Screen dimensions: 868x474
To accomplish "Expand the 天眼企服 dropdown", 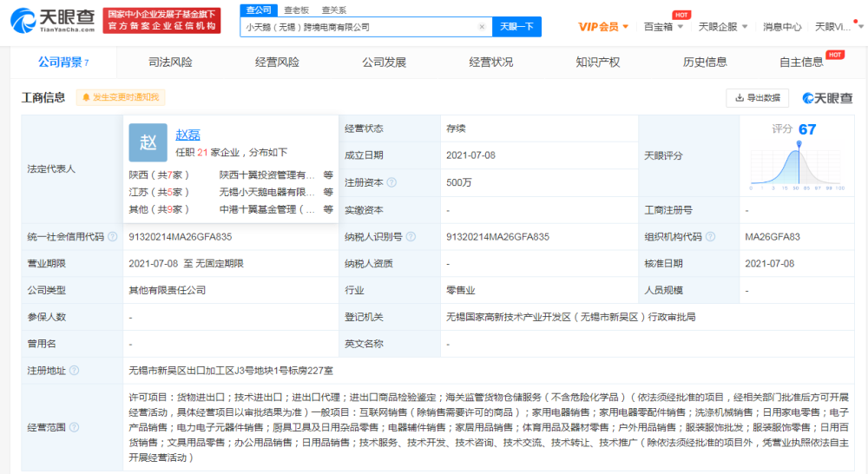I will [722, 27].
